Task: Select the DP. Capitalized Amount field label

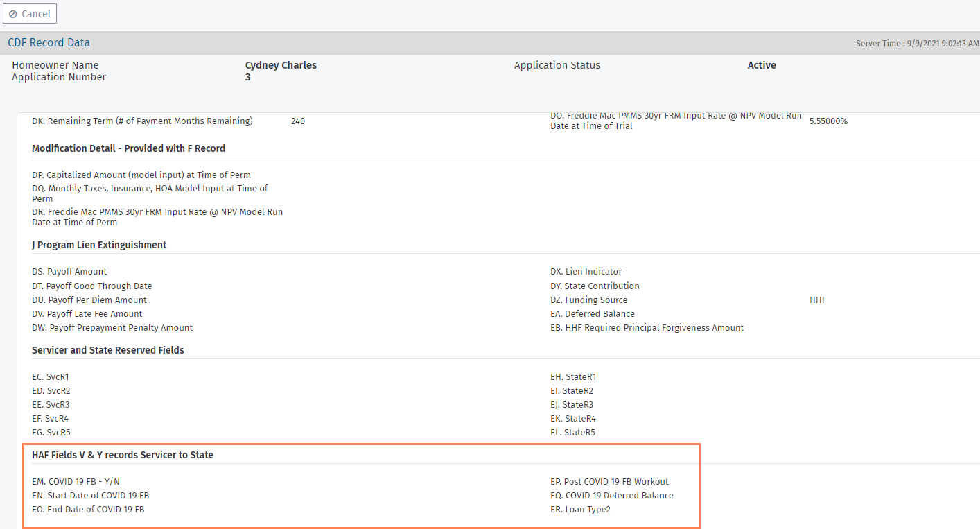Action: [x=141, y=175]
